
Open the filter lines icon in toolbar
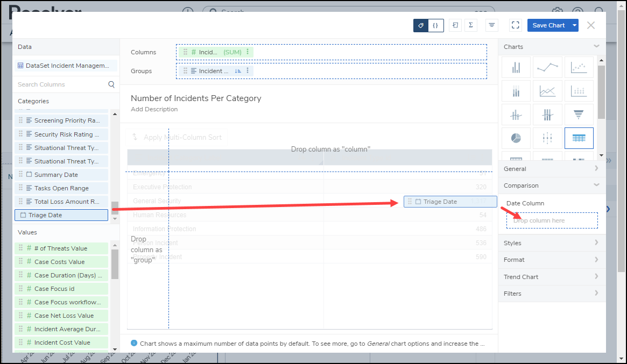point(491,25)
